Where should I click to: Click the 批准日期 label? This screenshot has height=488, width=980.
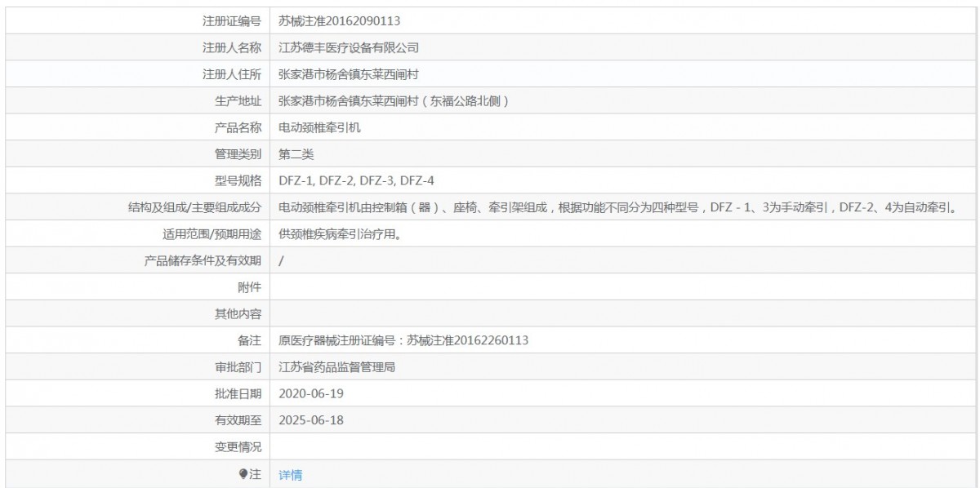(238, 393)
